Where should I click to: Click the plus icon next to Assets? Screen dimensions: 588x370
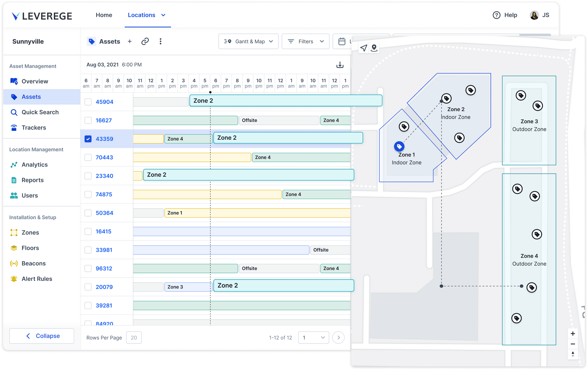tap(130, 41)
